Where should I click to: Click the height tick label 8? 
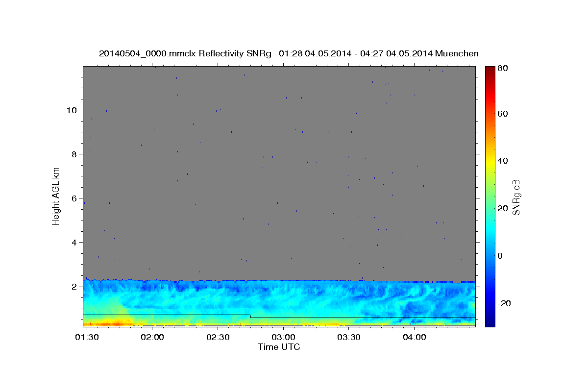coord(75,154)
